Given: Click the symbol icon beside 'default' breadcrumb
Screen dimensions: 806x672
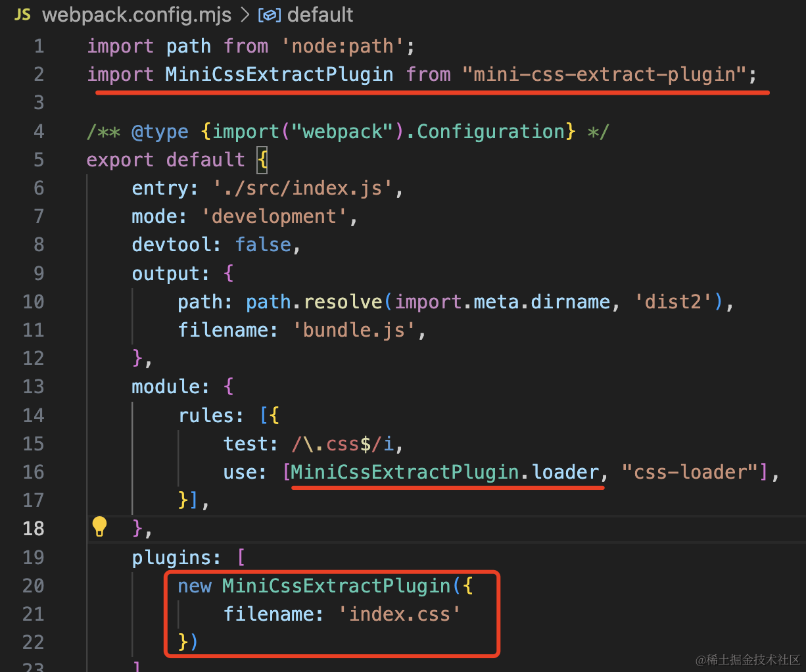Looking at the screenshot, I should (270, 14).
